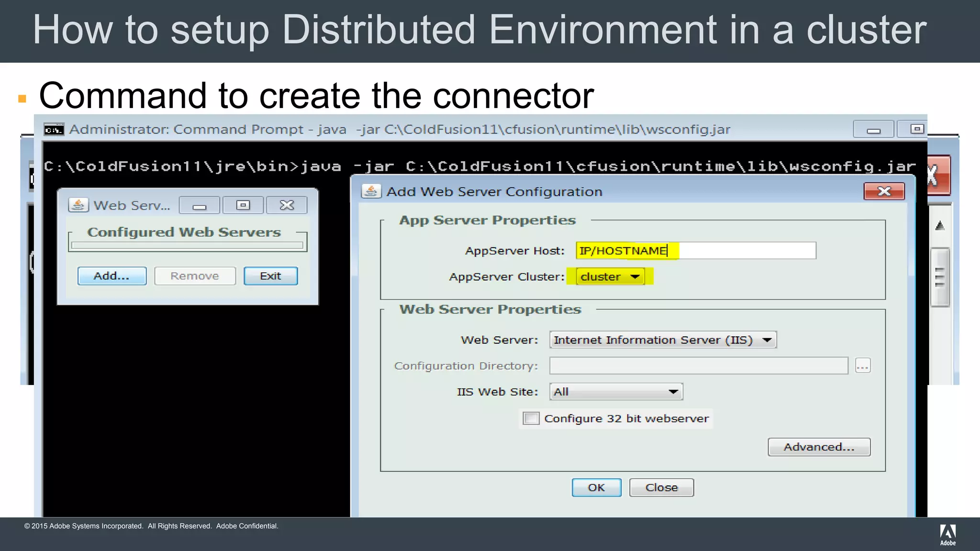Close the Web Serv... small window
The image size is (980, 551).
coord(287,205)
